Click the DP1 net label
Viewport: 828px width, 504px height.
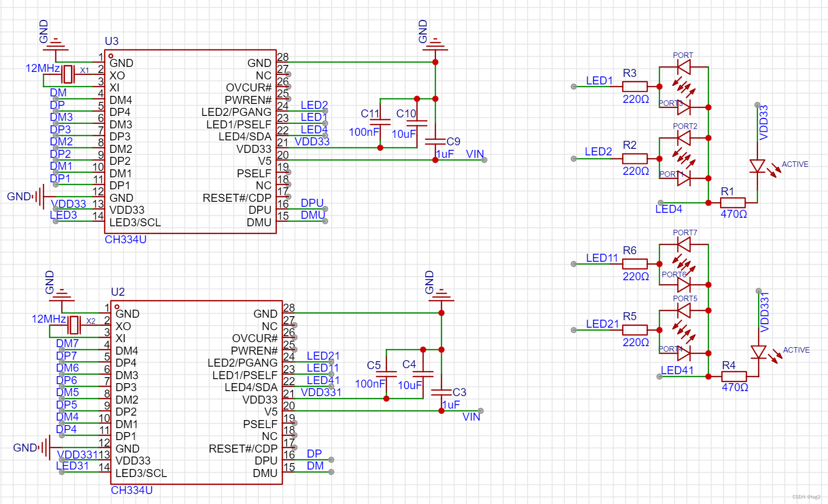point(60,178)
